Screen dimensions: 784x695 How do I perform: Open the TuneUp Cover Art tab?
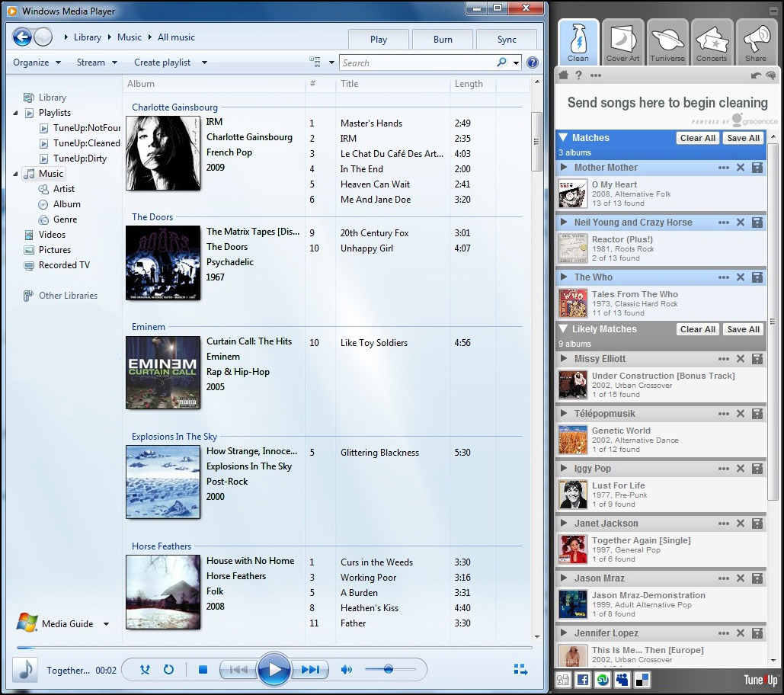coord(622,43)
